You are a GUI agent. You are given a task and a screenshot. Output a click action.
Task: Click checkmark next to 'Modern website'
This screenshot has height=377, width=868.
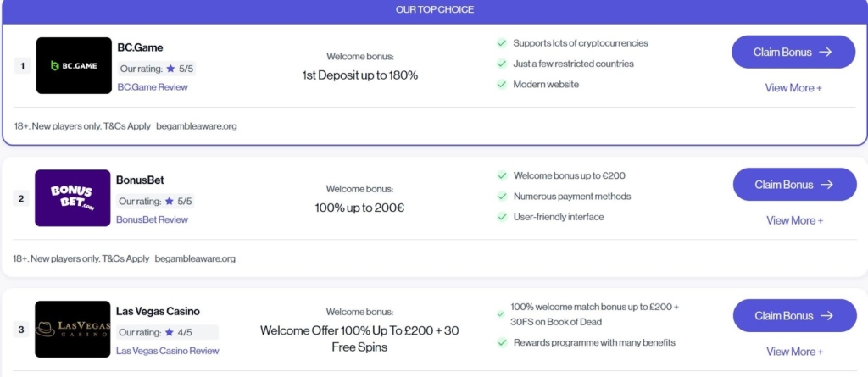502,85
